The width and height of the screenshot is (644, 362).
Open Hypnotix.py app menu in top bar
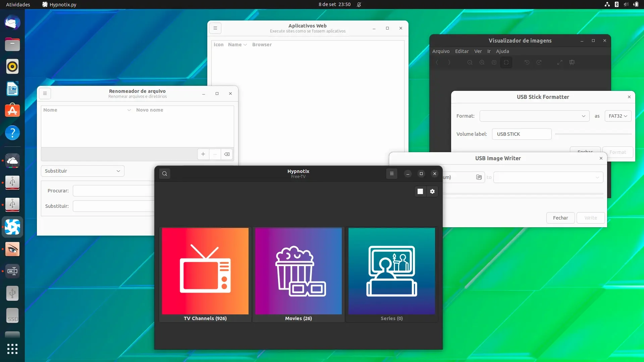click(x=59, y=4)
